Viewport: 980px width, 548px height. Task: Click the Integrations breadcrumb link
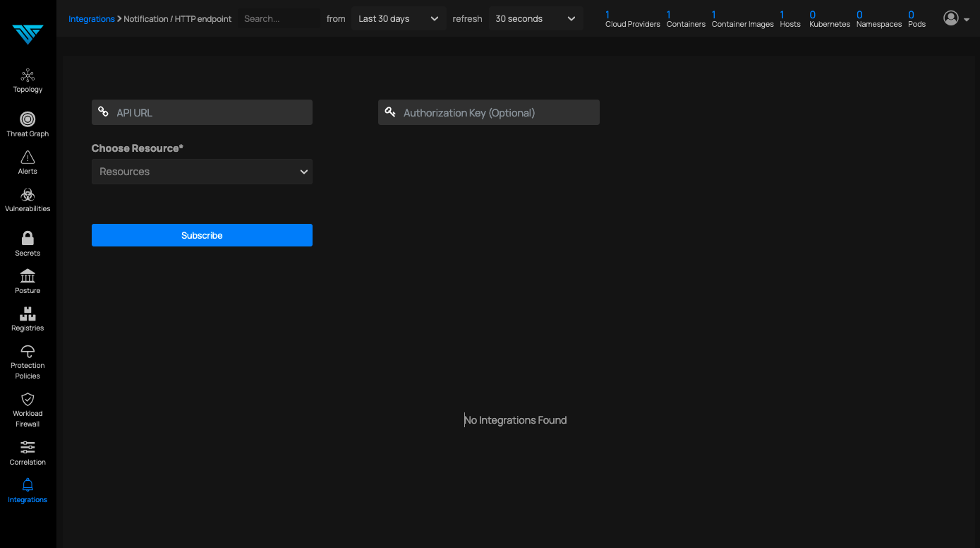(91, 19)
